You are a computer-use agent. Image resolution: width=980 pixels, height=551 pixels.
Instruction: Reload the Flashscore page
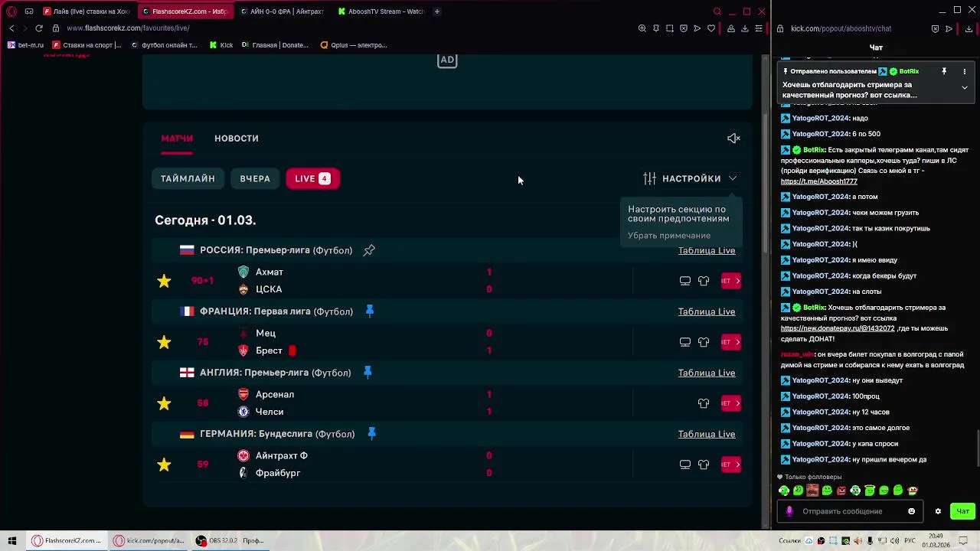tap(39, 28)
